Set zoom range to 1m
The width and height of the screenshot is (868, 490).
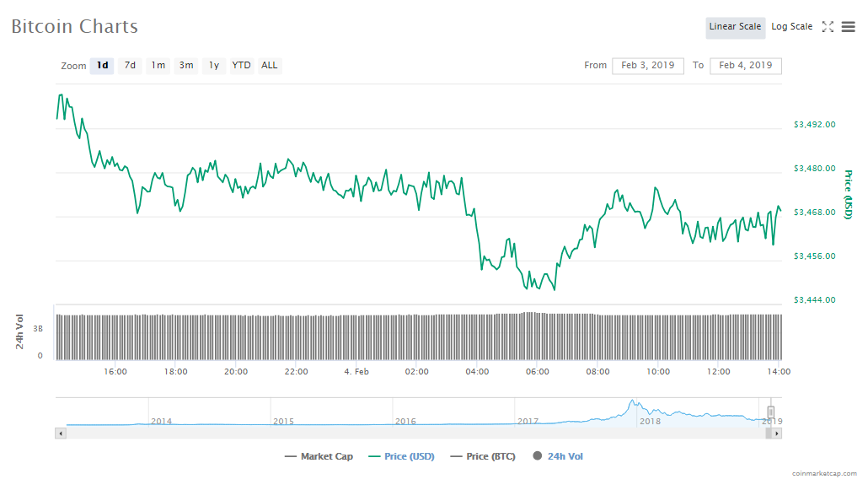(158, 65)
